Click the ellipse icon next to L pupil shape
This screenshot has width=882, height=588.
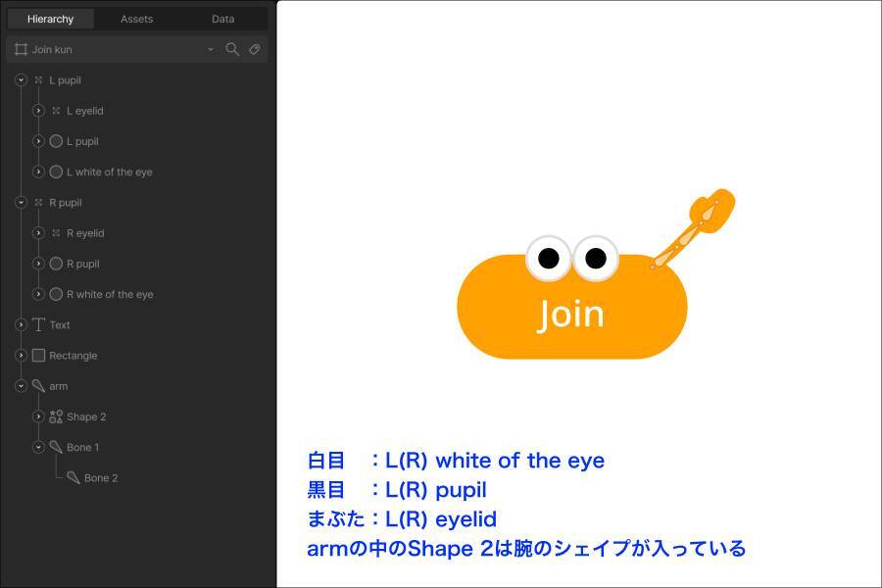[56, 141]
